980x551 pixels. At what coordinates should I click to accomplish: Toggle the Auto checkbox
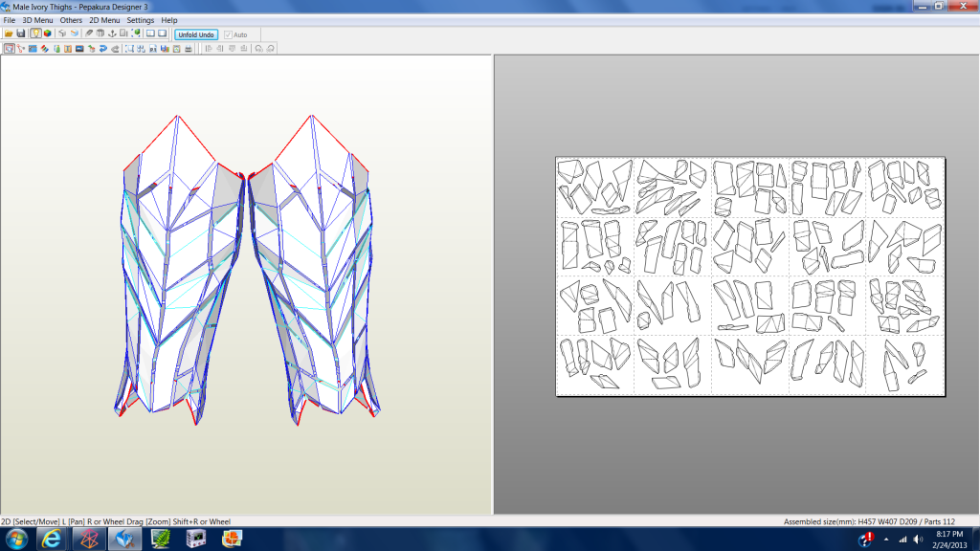[228, 34]
